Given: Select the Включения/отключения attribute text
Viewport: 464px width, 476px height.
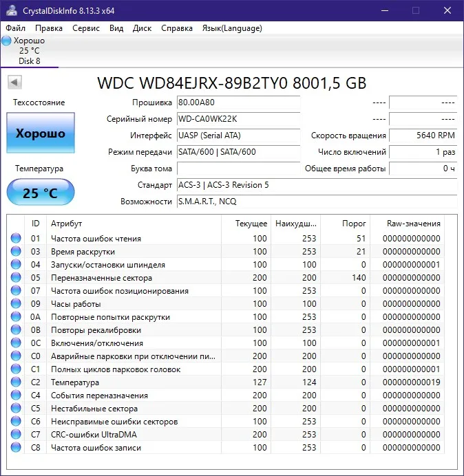Looking at the screenshot, I should click(x=97, y=343).
